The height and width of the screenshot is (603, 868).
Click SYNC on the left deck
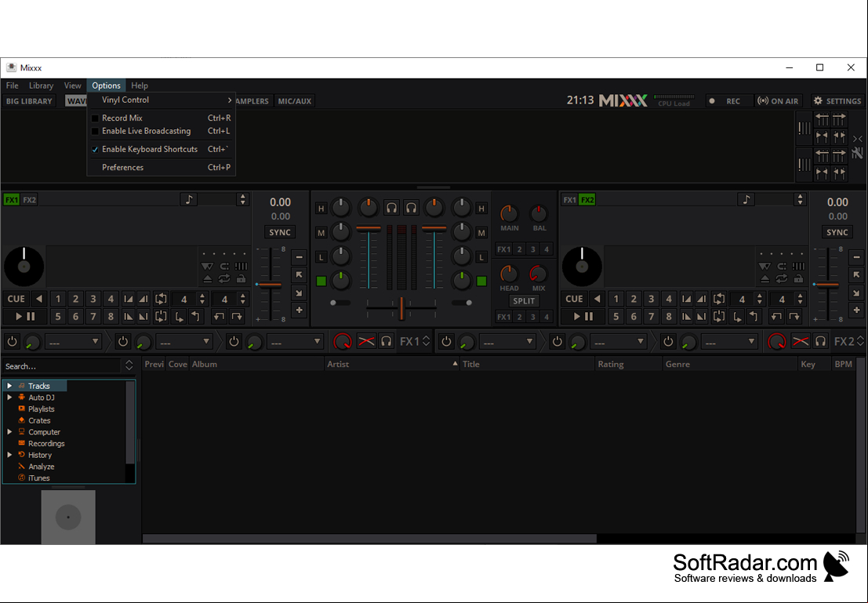(x=280, y=233)
